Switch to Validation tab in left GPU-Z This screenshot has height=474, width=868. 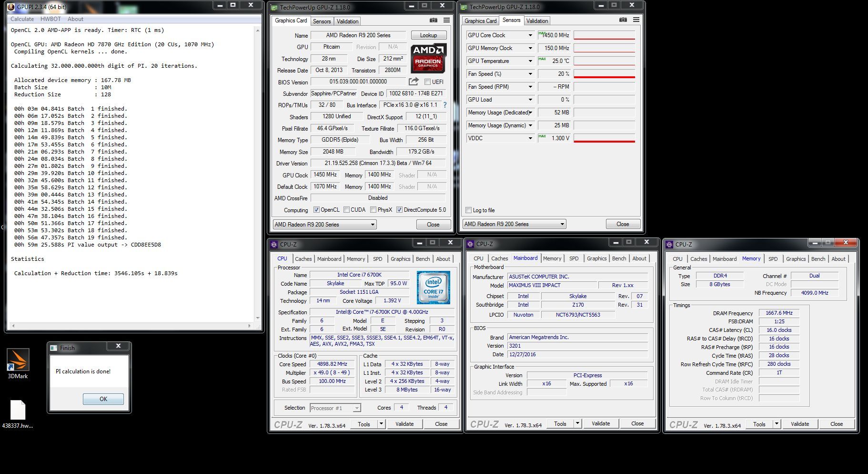(347, 21)
